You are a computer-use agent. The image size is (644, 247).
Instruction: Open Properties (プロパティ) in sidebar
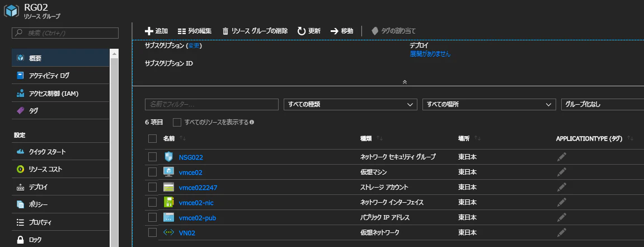(60, 222)
